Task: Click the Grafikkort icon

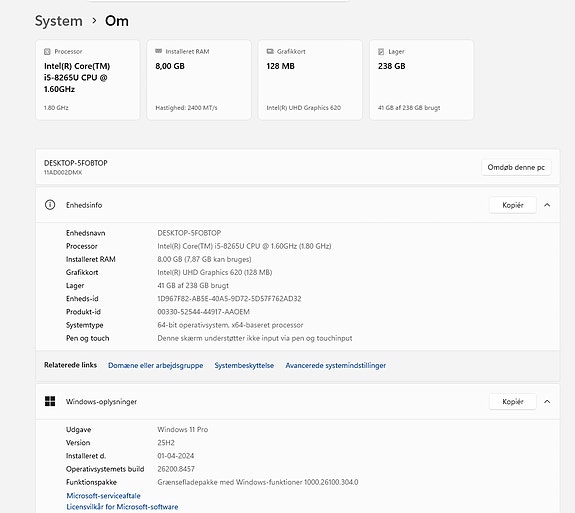Action: tap(270, 51)
